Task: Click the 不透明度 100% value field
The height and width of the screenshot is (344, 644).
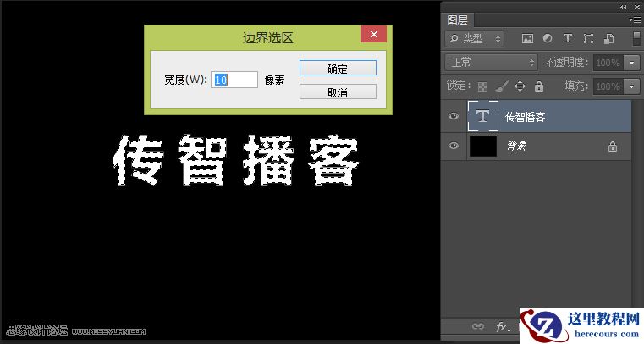Action: pyautogui.click(x=608, y=63)
